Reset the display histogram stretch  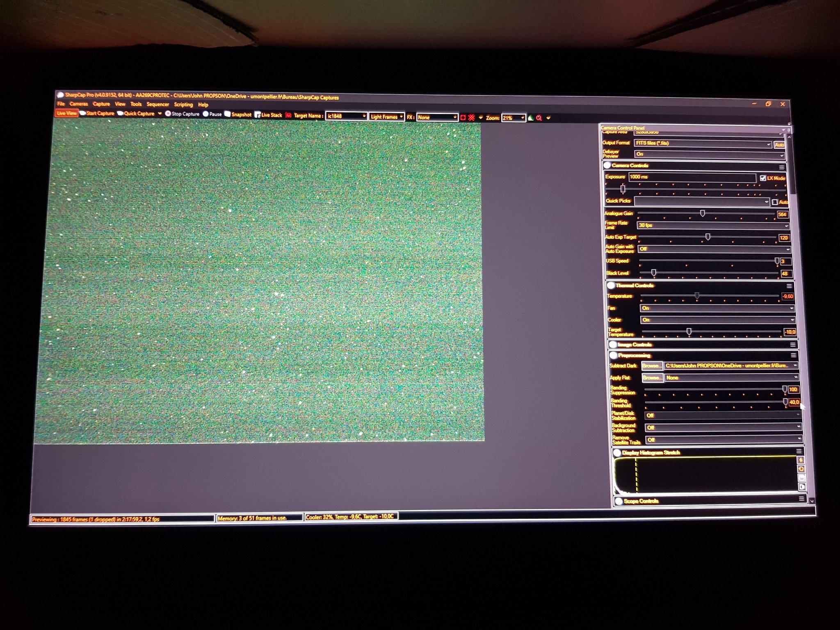point(801,469)
